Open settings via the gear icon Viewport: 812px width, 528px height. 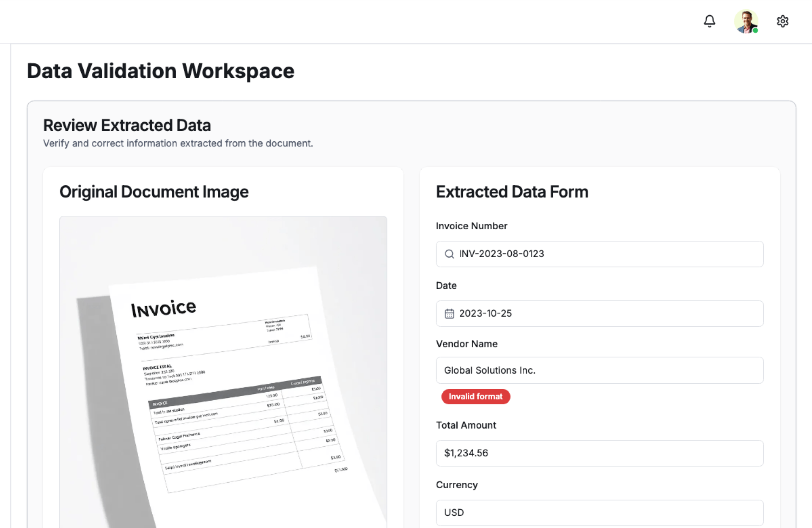(782, 21)
